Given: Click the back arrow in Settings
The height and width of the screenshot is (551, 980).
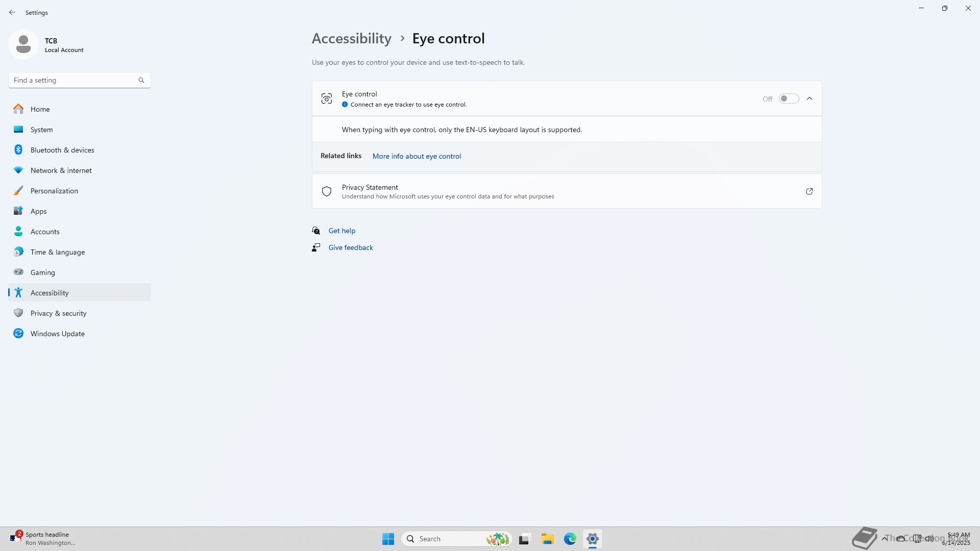Looking at the screenshot, I should point(12,12).
